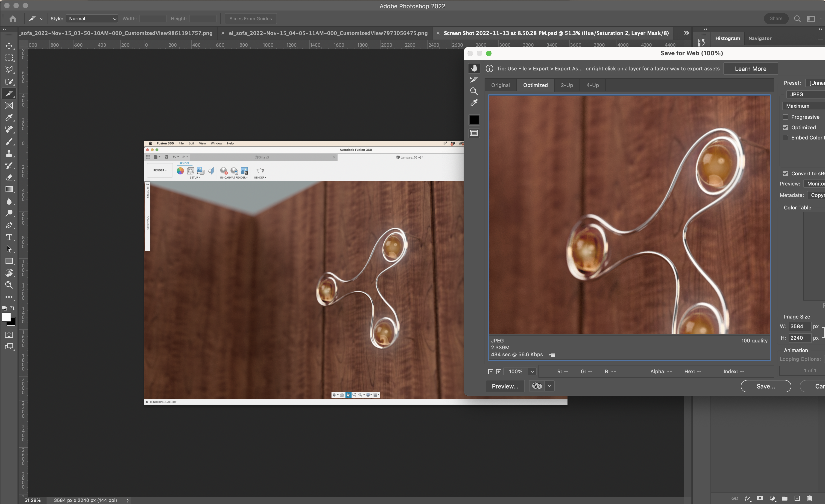
Task: Open the Style dropdown set to Normal
Action: pyautogui.click(x=92, y=19)
